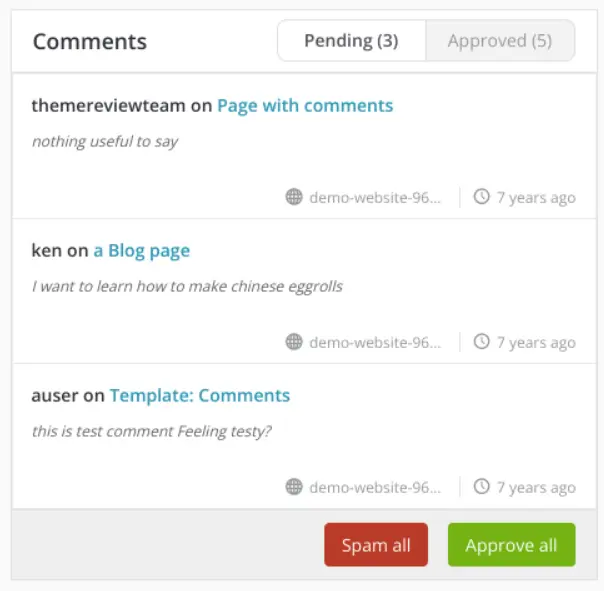Click the chinese eggrolls comment text
The height and width of the screenshot is (591, 604).
187,287
